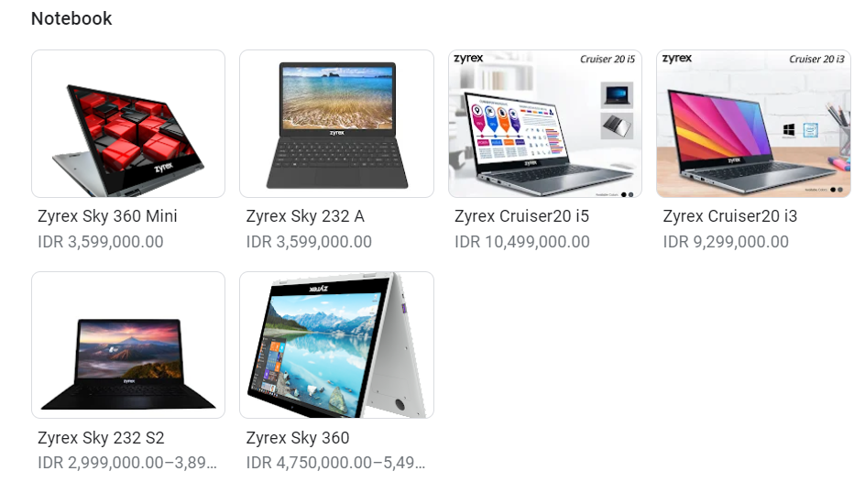Click the Sky 360 Mini IDR 3,599,000.00 price
Viewport: 865px width, 504px height.
click(x=101, y=242)
